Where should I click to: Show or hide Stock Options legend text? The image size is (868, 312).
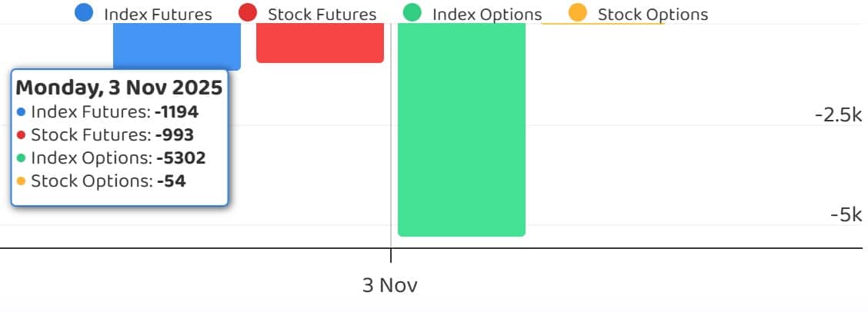coord(653,15)
